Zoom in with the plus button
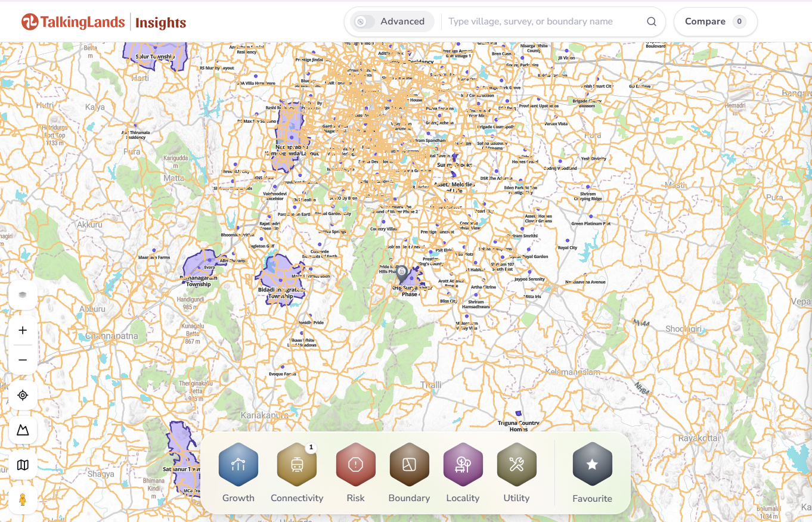The image size is (812, 522). [x=23, y=330]
